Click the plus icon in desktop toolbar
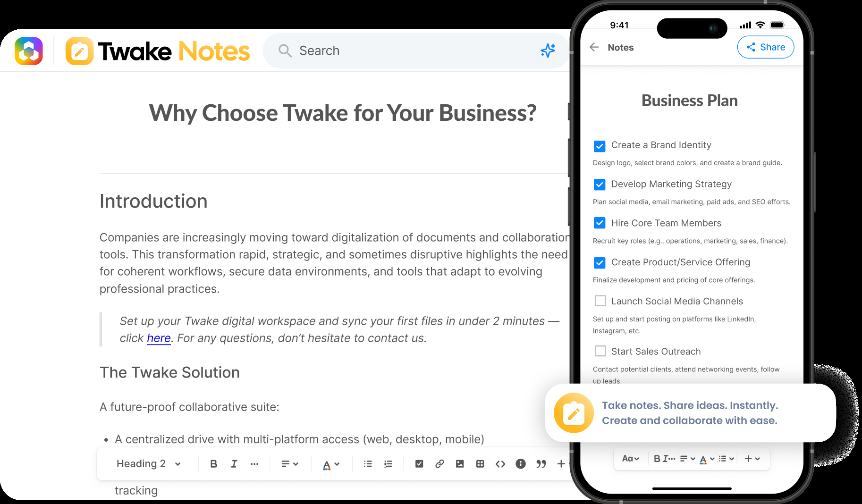 pyautogui.click(x=561, y=464)
